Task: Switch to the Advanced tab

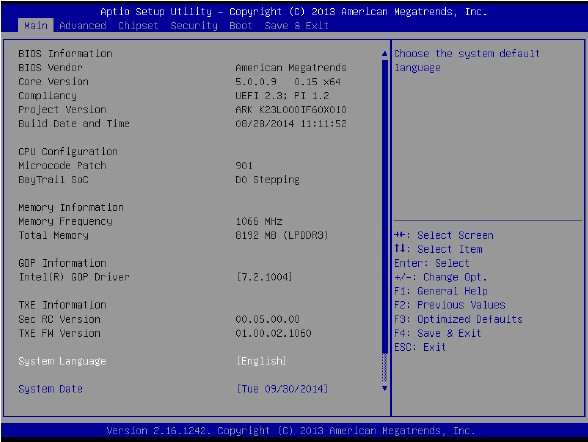Action: (82, 25)
